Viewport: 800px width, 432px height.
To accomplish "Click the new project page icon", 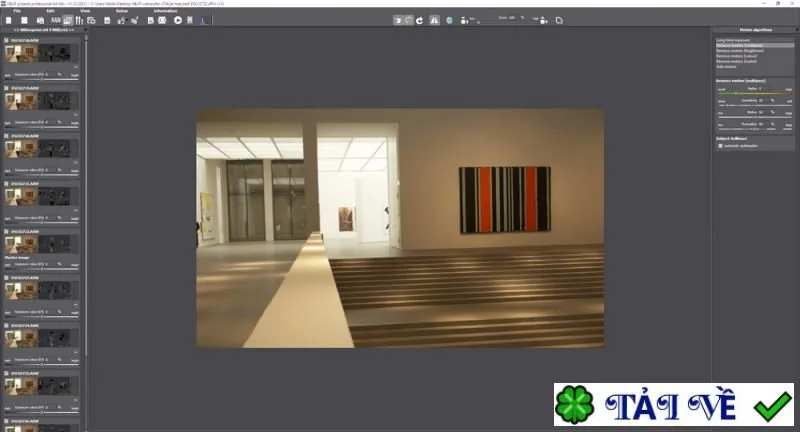I will 9,20.
